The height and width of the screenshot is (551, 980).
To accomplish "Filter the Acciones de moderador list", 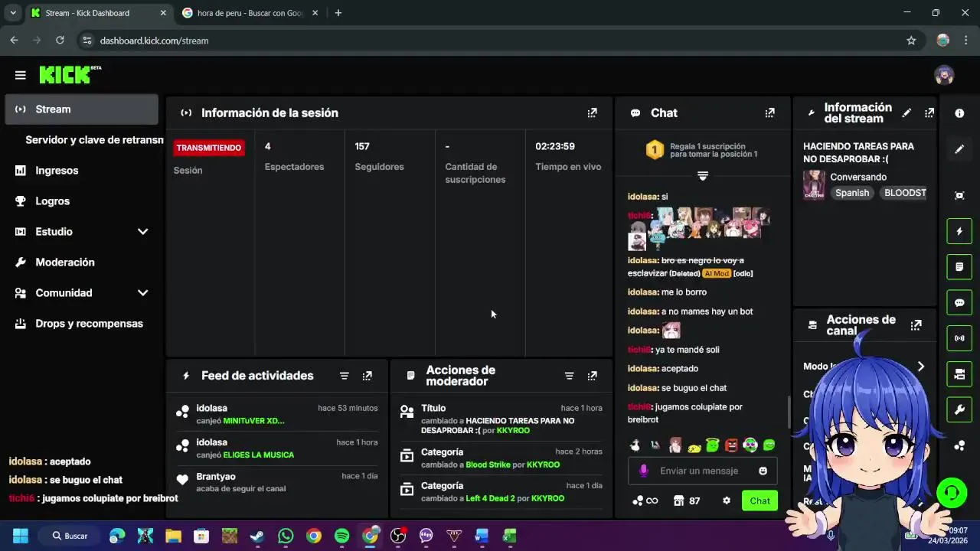I will tap(569, 376).
